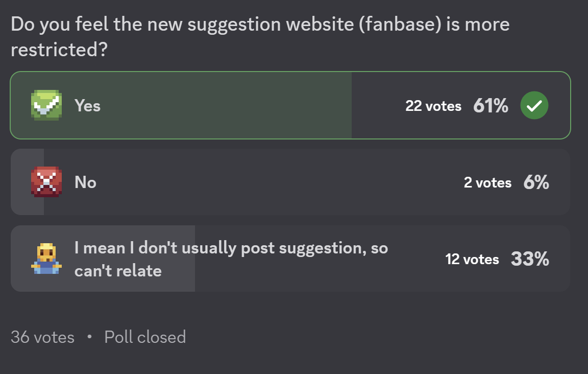Click the pixel character emoji on third option

pos(46,259)
